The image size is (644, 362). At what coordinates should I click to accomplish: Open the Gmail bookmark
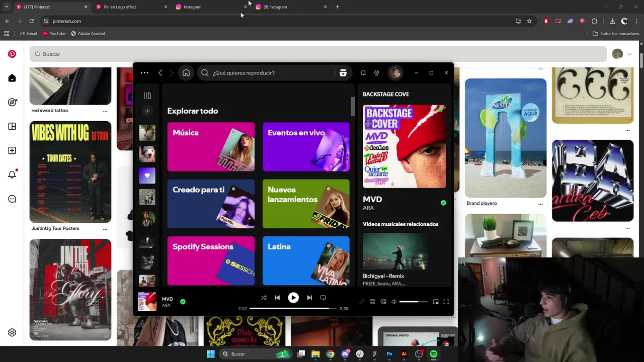tap(28, 34)
